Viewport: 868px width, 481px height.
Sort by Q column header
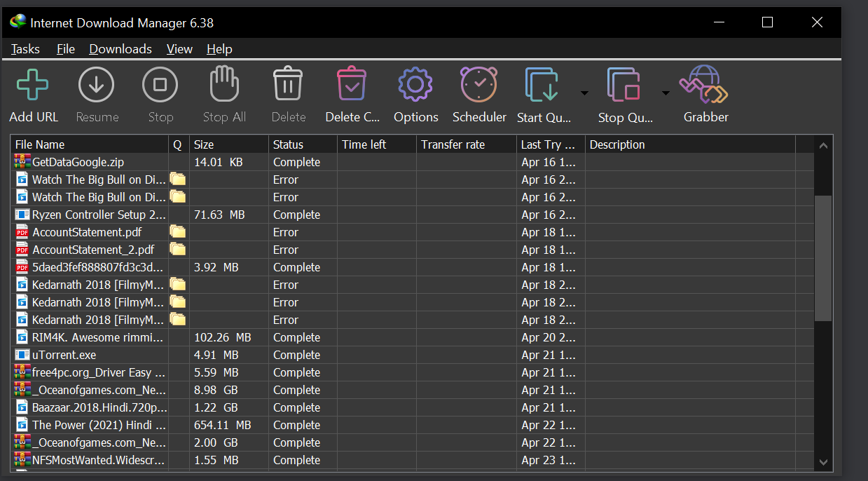[x=179, y=144]
